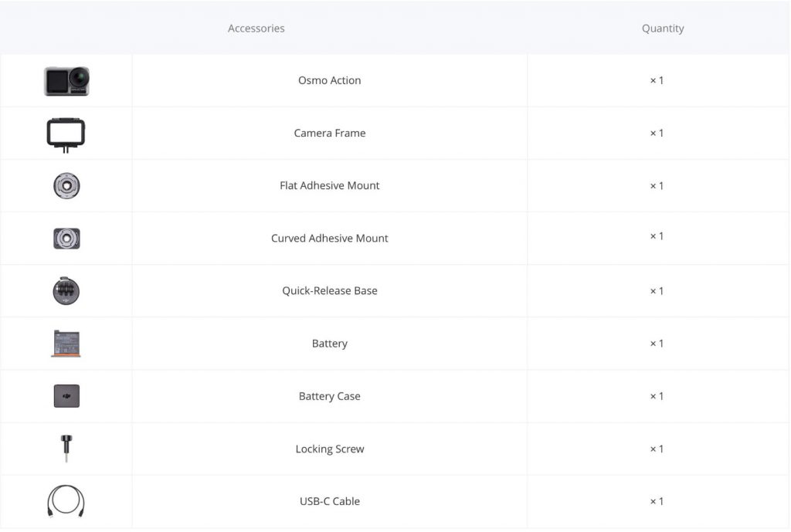Viewport: 791px width, 532px height.
Task: Click the quantity in the Battery row
Action: (657, 344)
